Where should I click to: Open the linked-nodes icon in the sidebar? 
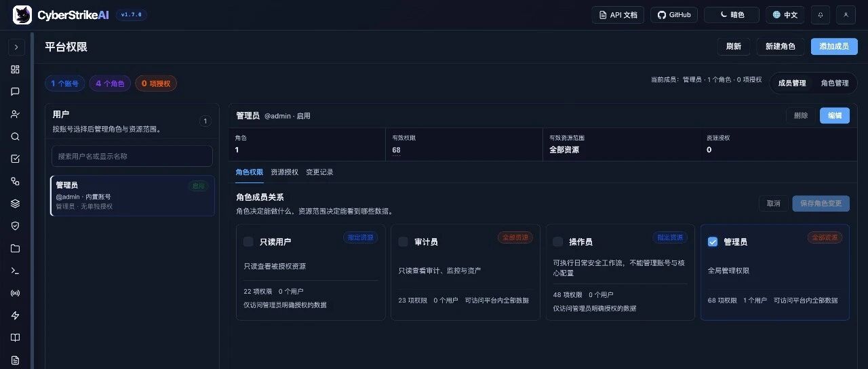tap(16, 181)
